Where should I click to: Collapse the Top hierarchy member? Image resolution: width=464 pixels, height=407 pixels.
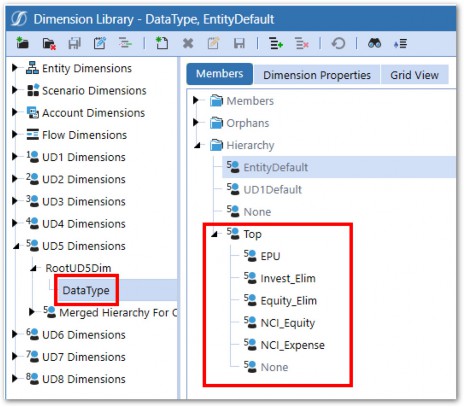pos(214,235)
